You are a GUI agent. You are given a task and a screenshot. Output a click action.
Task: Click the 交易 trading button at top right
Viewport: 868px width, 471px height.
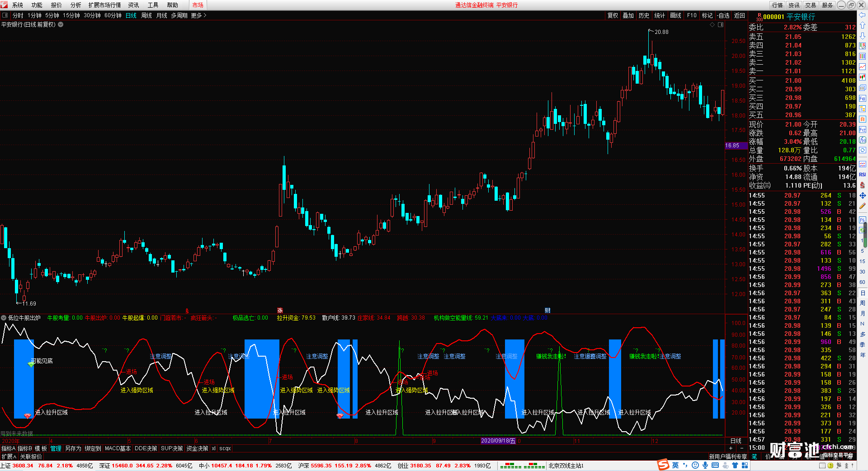pos(811,5)
